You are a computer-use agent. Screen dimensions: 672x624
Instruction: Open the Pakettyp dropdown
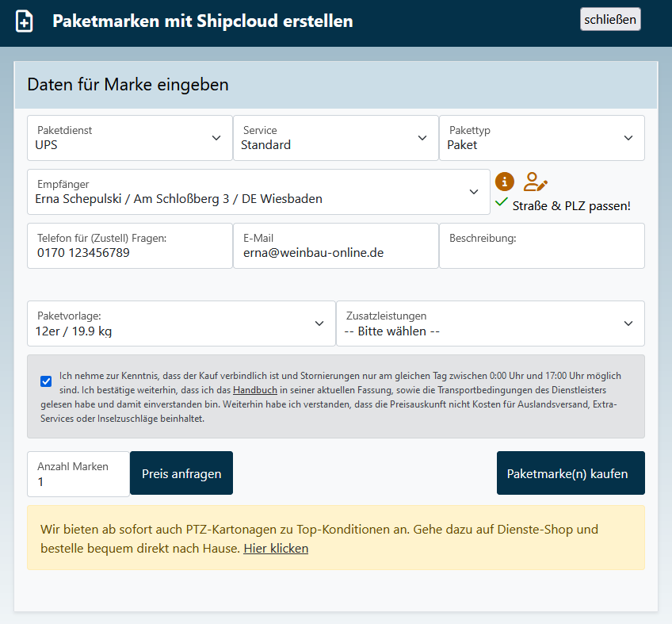[541, 138]
